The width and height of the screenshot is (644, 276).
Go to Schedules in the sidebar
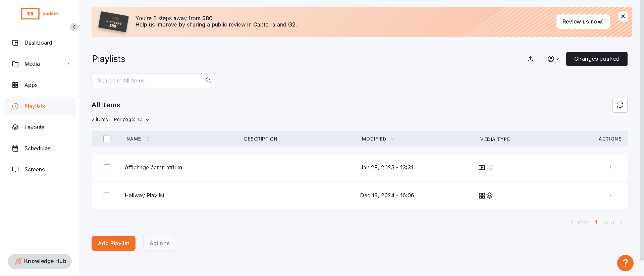tap(37, 149)
